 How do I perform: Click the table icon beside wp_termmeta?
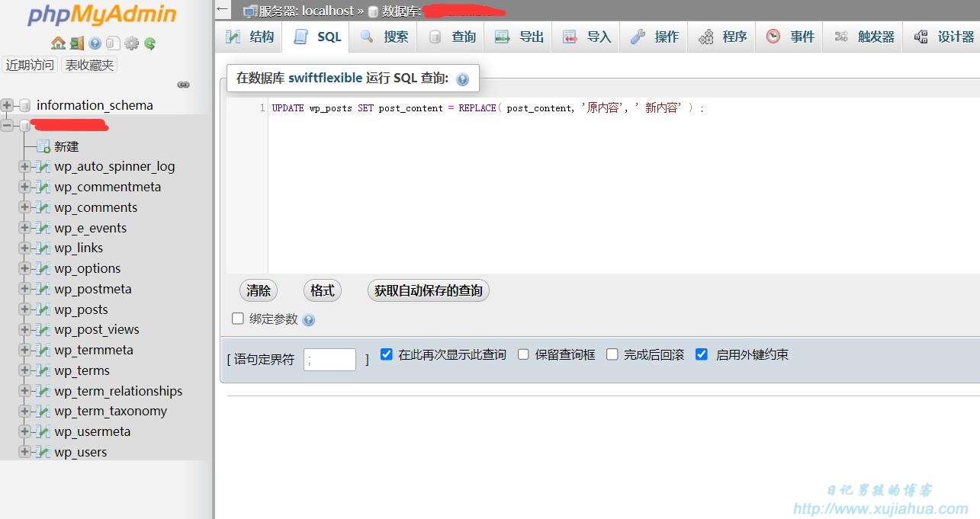pyautogui.click(x=43, y=350)
